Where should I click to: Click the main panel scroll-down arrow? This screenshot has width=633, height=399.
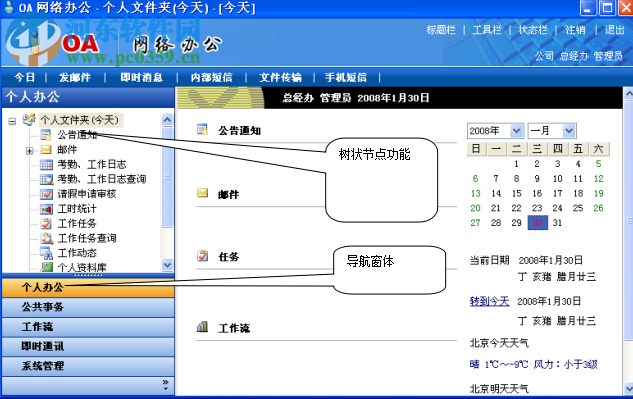tap(629, 389)
